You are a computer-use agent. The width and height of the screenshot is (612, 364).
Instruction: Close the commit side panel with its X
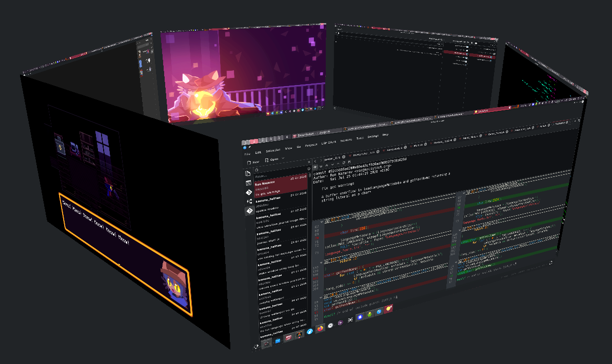309,162
